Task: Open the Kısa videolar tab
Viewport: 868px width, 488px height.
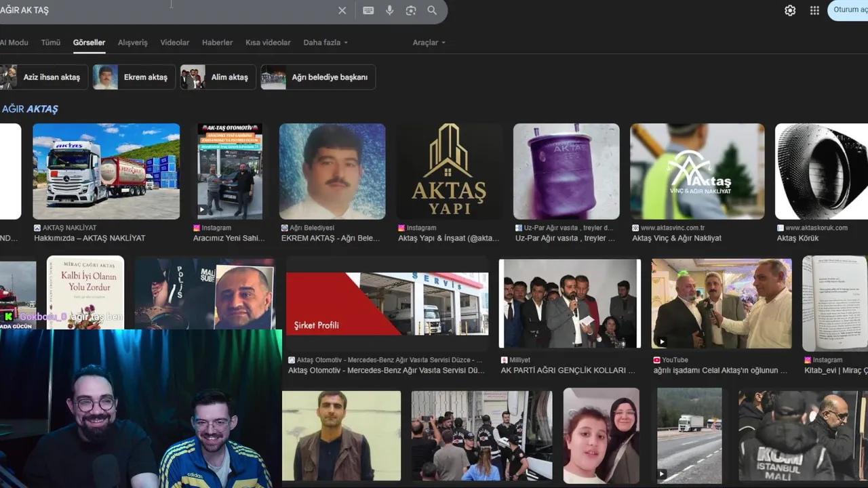Action: pos(268,42)
